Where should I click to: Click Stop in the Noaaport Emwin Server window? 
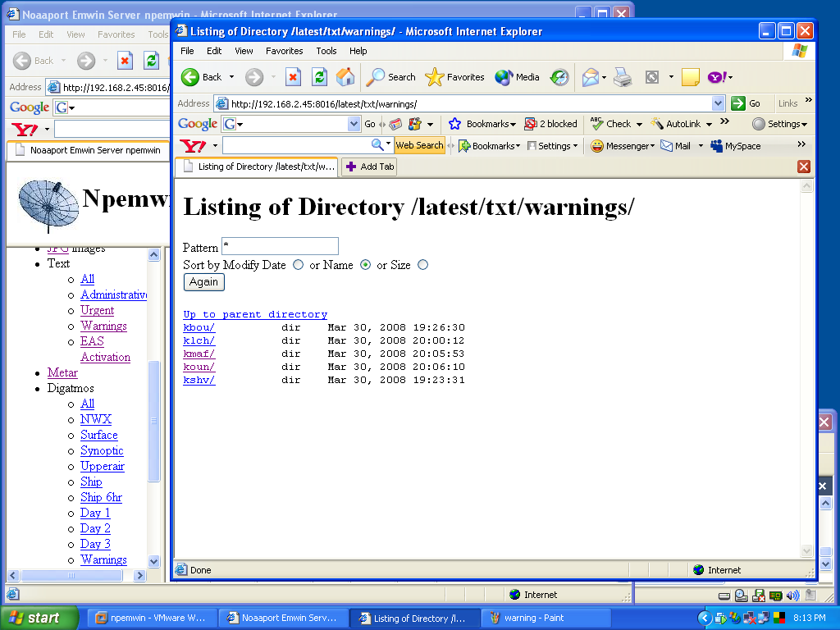pos(125,61)
